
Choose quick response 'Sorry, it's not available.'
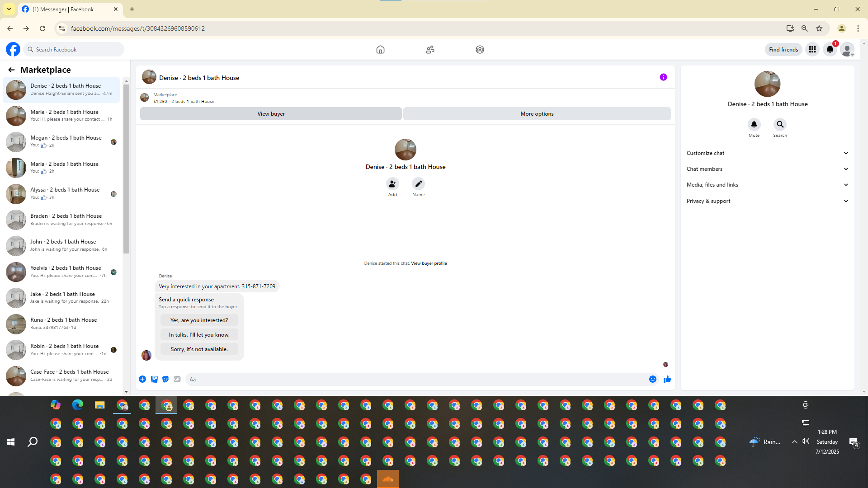(199, 349)
